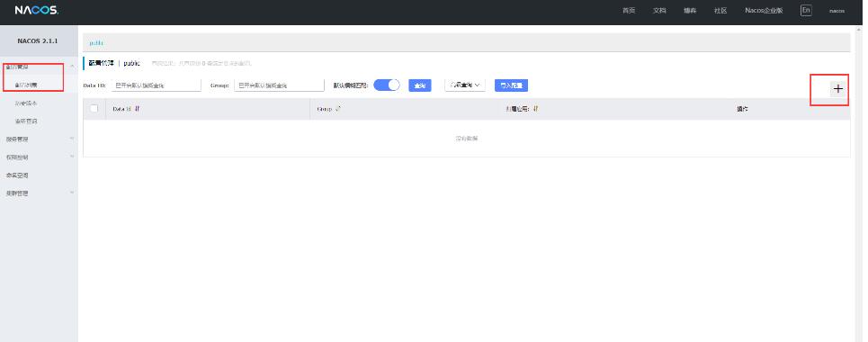This screenshot has width=868, height=342.
Task: Select the public namespace tab
Action: click(x=96, y=42)
